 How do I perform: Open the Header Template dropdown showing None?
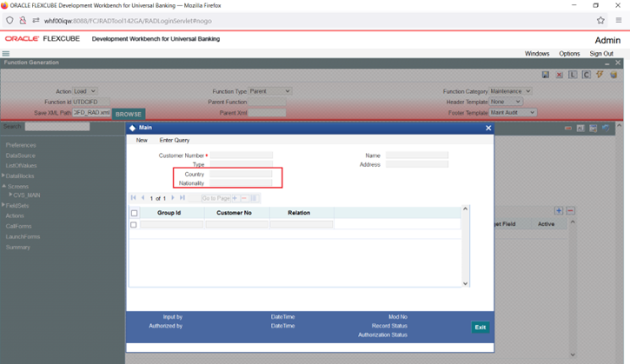[x=506, y=102]
